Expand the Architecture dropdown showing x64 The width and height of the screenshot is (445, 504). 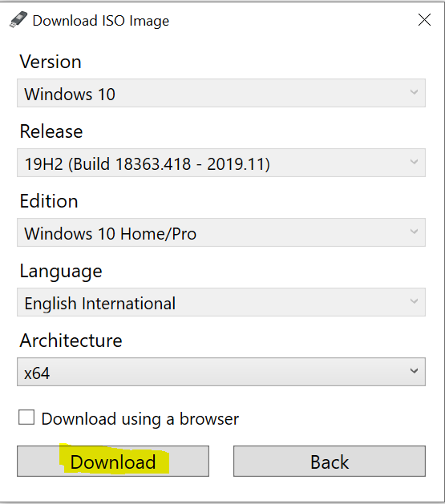pyautogui.click(x=221, y=372)
